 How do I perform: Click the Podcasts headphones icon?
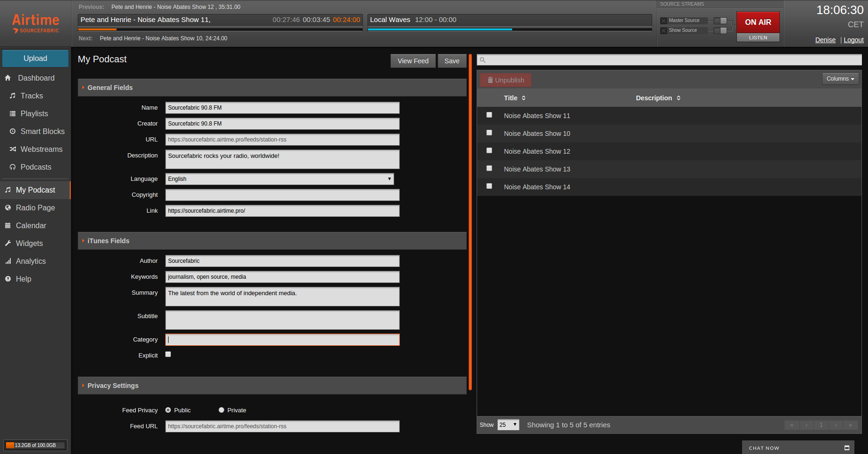[x=13, y=167]
